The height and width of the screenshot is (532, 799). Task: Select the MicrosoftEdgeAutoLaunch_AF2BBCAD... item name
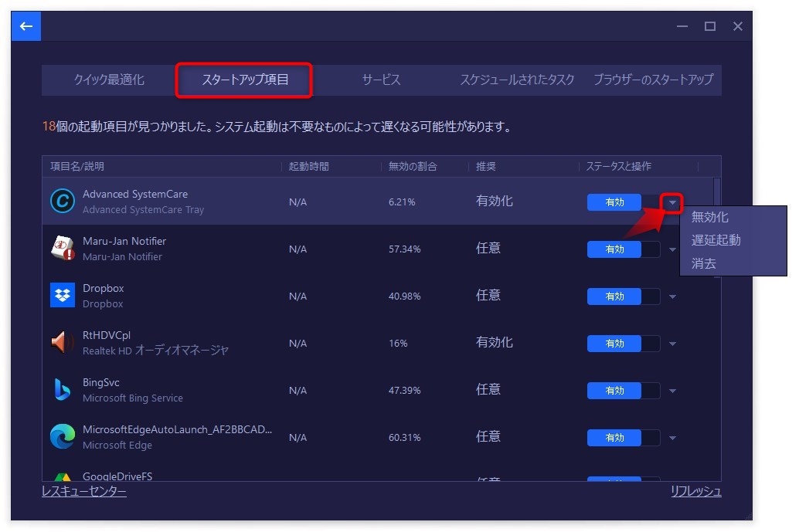pyautogui.click(x=177, y=429)
